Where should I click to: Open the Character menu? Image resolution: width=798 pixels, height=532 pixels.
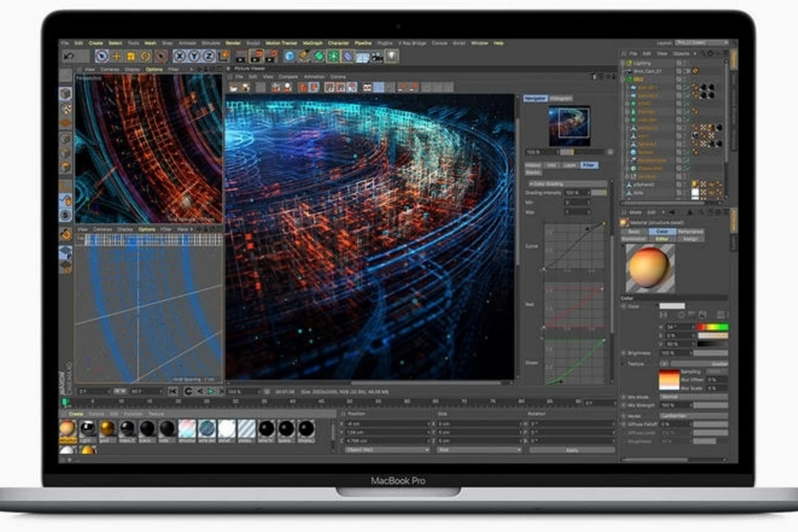[x=340, y=43]
